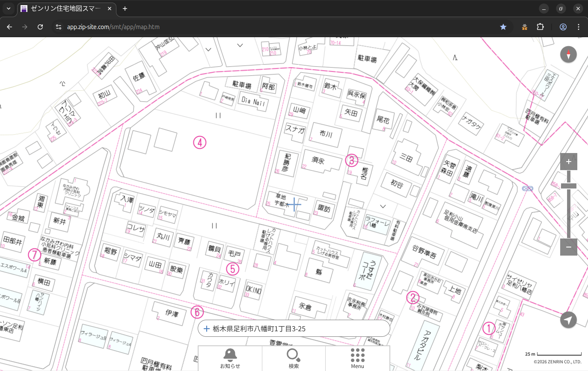
Task: Click the site information icon in address bar
Action: [x=59, y=27]
